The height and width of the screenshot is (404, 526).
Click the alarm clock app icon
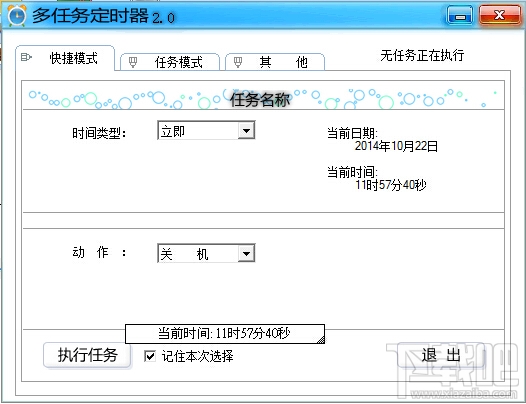16,15
